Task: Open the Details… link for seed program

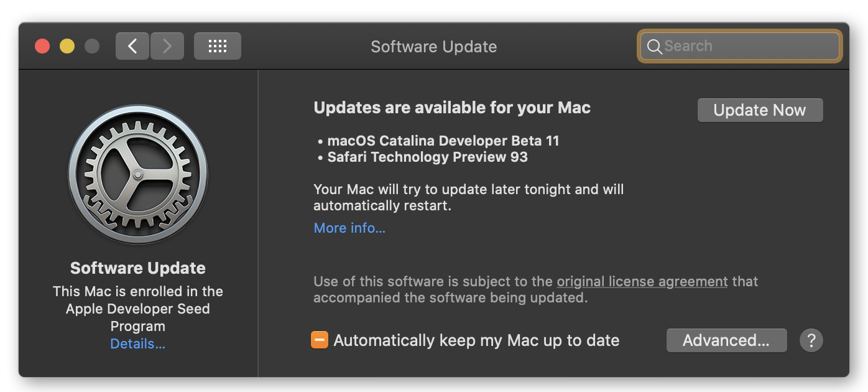Action: click(137, 343)
